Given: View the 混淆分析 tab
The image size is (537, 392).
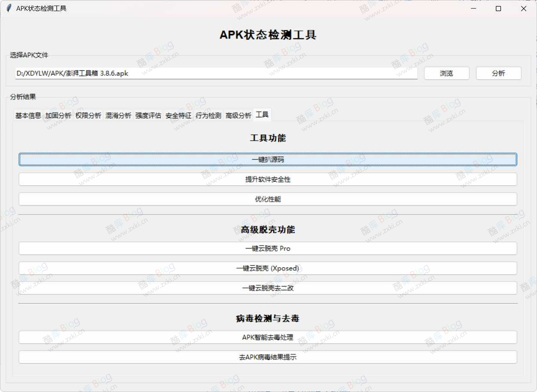Looking at the screenshot, I should 118,114.
